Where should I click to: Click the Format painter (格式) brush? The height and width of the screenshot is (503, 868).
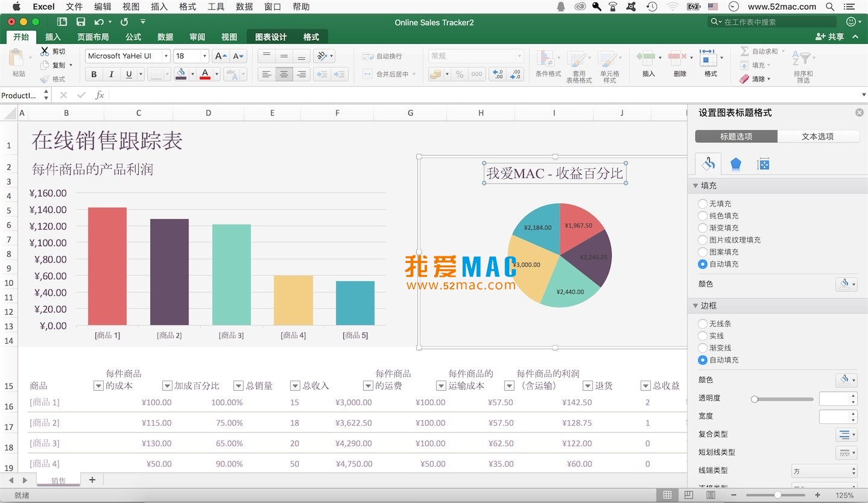(45, 79)
